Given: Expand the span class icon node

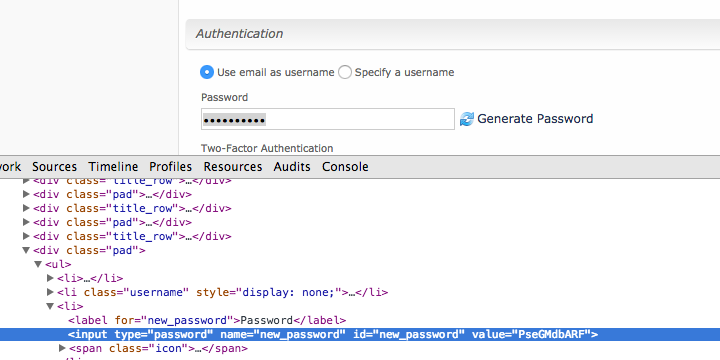Looking at the screenshot, I should 62,349.
